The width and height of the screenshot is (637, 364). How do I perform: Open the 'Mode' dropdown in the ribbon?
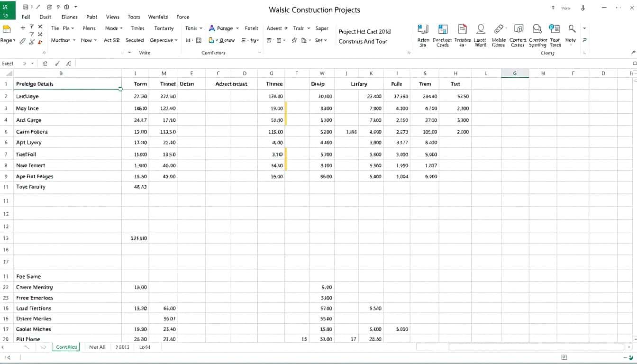pyautogui.click(x=114, y=28)
